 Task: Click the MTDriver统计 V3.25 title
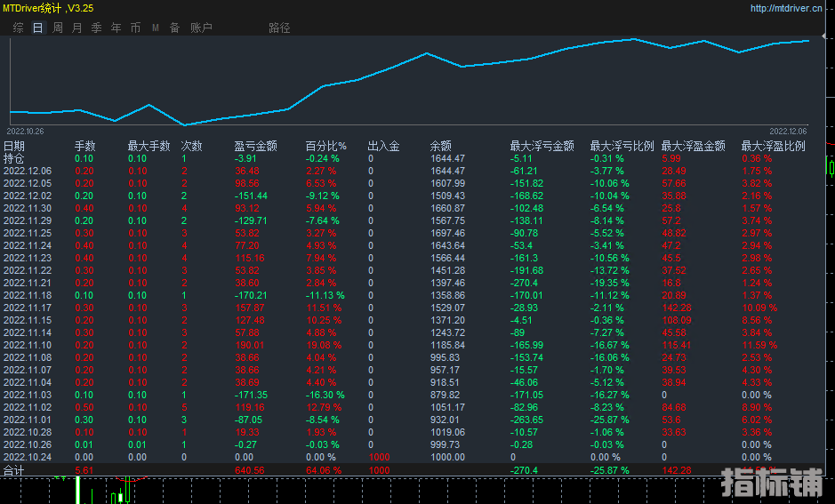coord(48,8)
